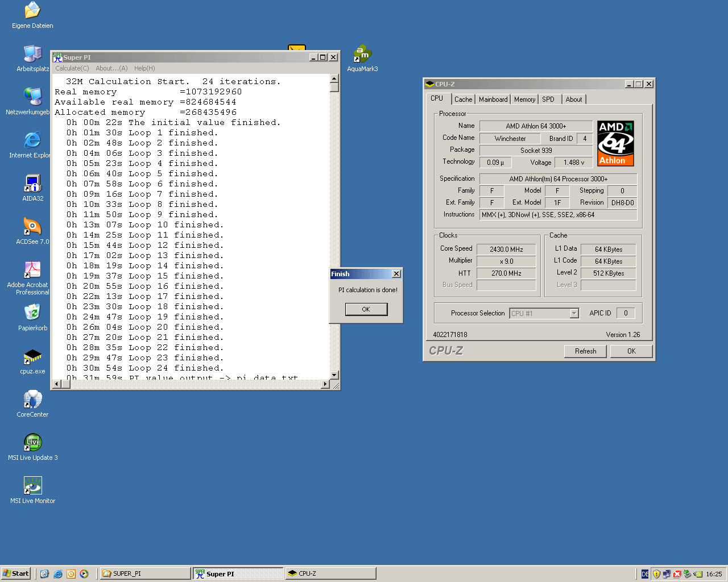Click the Voltage 1.488 v field
This screenshot has height=582, width=728.
574,163
